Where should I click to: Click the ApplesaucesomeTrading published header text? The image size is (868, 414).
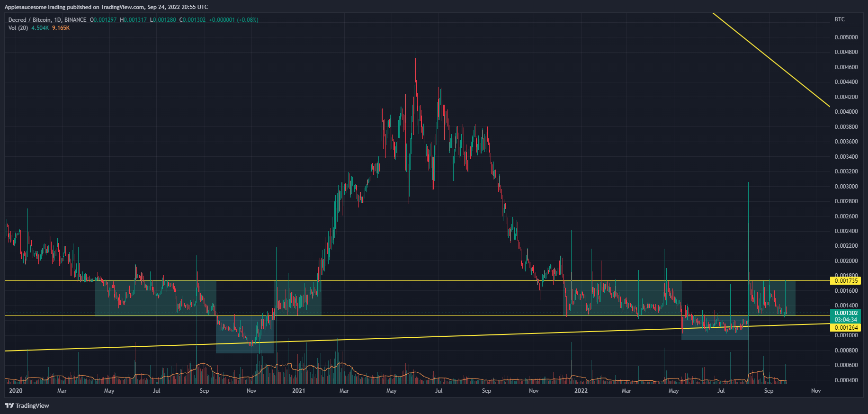point(106,7)
